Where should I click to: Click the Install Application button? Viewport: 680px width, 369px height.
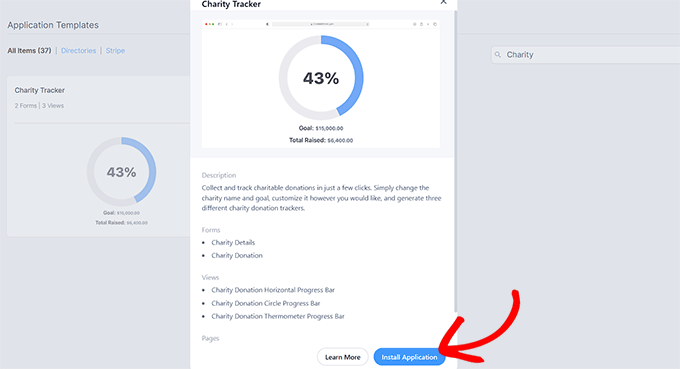[409, 357]
